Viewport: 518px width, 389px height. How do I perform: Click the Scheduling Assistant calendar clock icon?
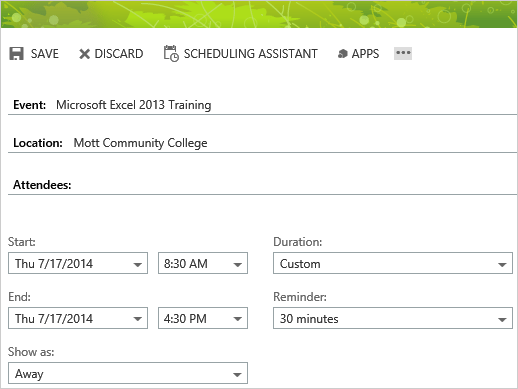pyautogui.click(x=171, y=54)
